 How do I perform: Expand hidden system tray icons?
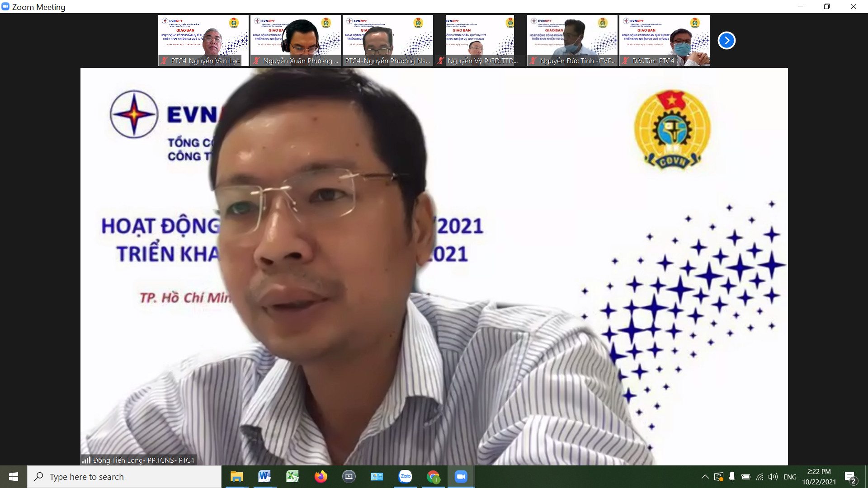click(705, 477)
